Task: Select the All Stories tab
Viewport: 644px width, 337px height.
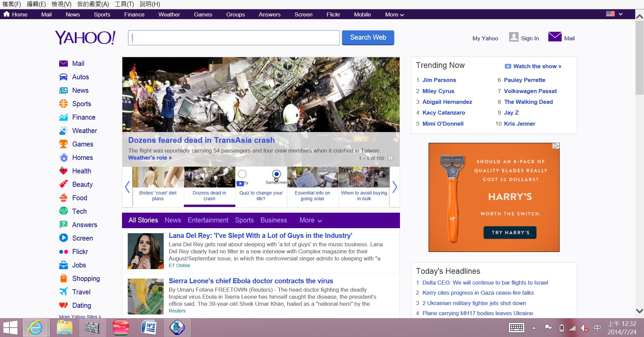Action: click(x=143, y=220)
